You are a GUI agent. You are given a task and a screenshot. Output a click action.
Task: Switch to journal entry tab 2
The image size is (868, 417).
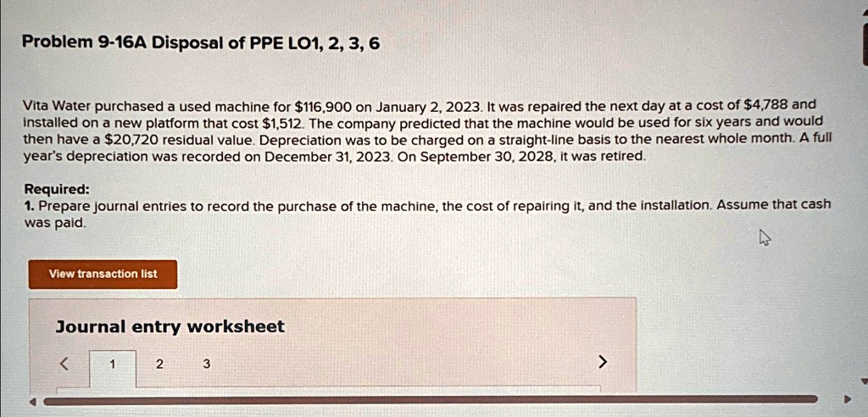pyautogui.click(x=159, y=364)
